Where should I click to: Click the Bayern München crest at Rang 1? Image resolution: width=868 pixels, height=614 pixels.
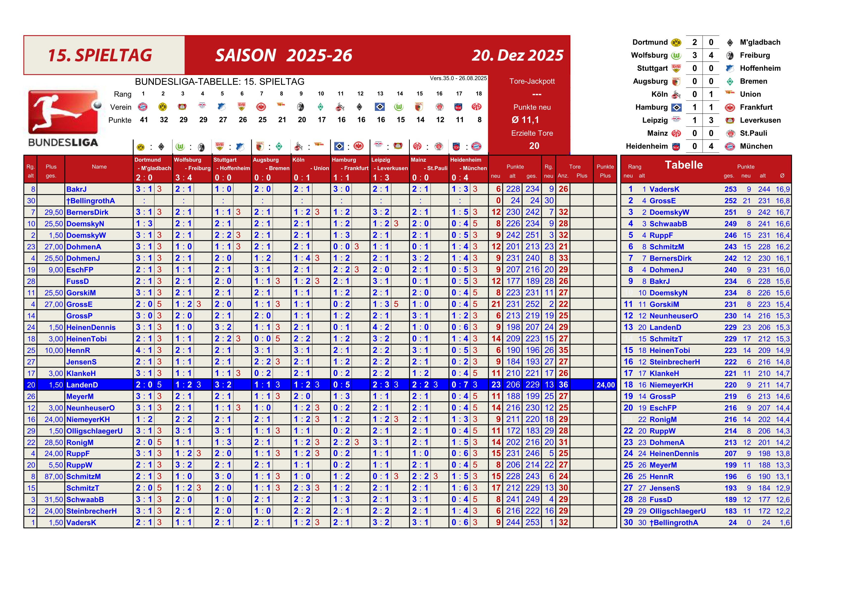[x=143, y=107]
